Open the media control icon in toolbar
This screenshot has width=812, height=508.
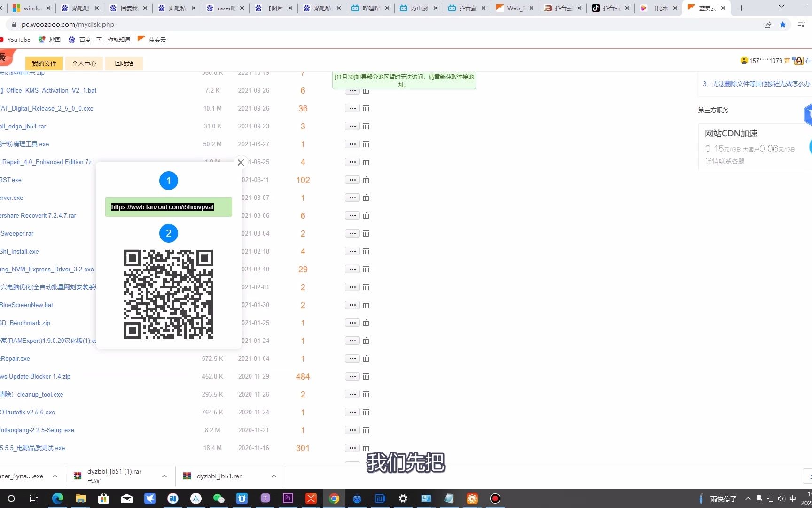point(802,24)
